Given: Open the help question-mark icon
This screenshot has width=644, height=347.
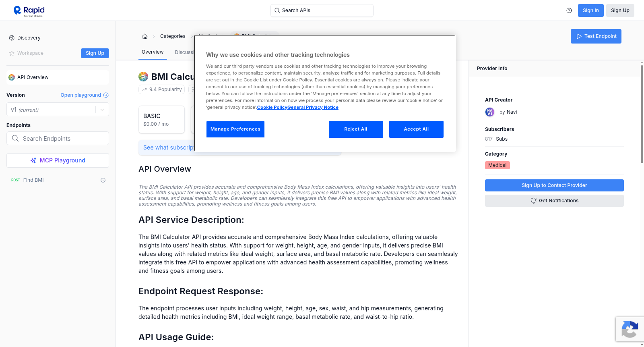Looking at the screenshot, I should point(569,10).
